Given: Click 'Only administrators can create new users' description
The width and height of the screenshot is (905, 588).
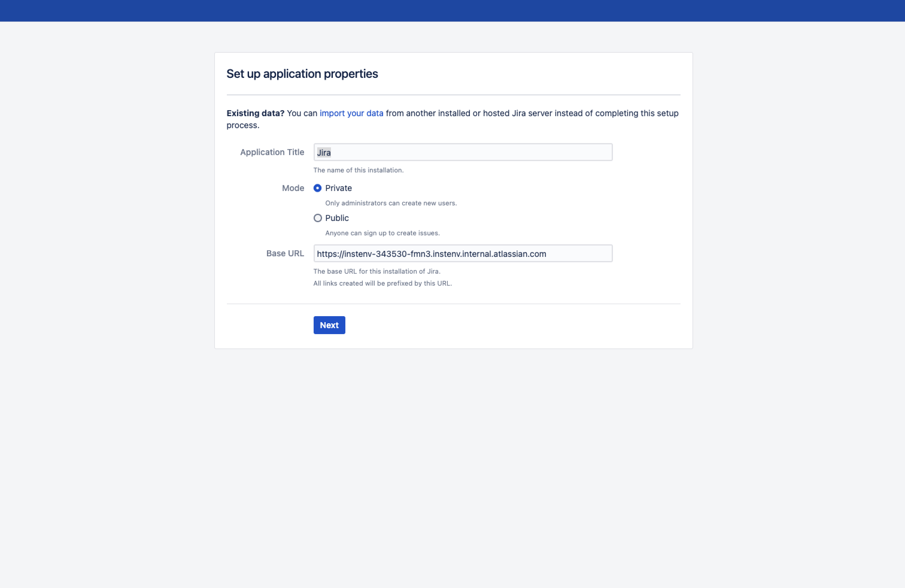Looking at the screenshot, I should 391,203.
